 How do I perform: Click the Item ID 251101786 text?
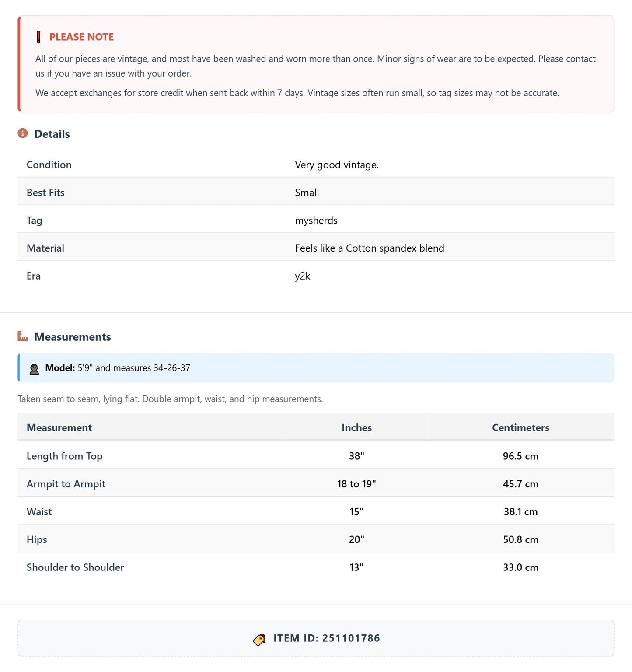(327, 638)
